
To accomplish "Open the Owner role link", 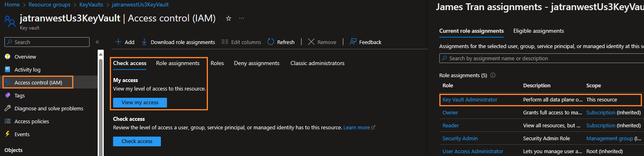I will (x=450, y=113).
